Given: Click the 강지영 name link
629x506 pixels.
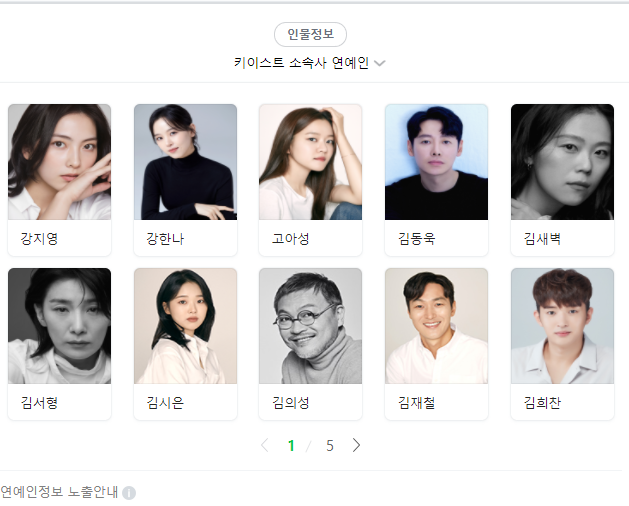Looking at the screenshot, I should (39, 239).
